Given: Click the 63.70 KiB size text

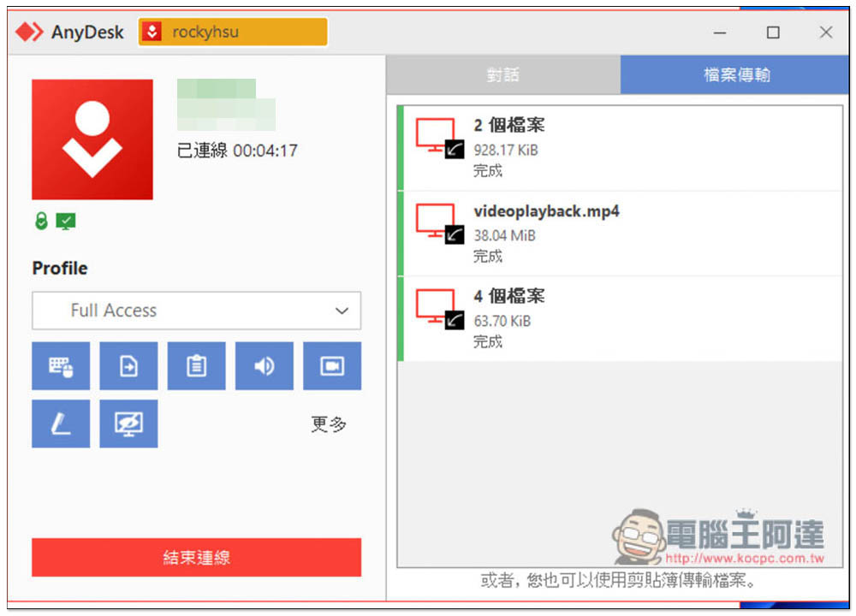Looking at the screenshot, I should (x=502, y=321).
